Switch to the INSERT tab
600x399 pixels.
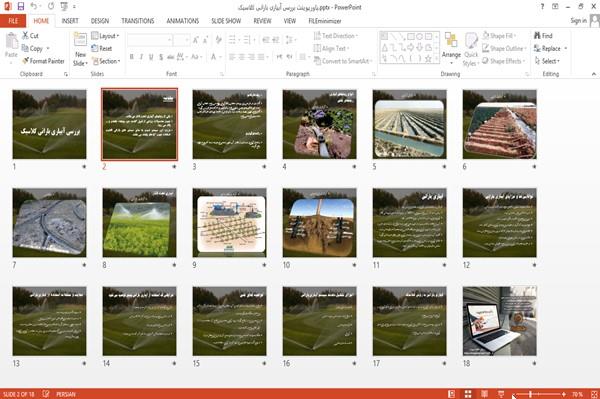[70, 21]
